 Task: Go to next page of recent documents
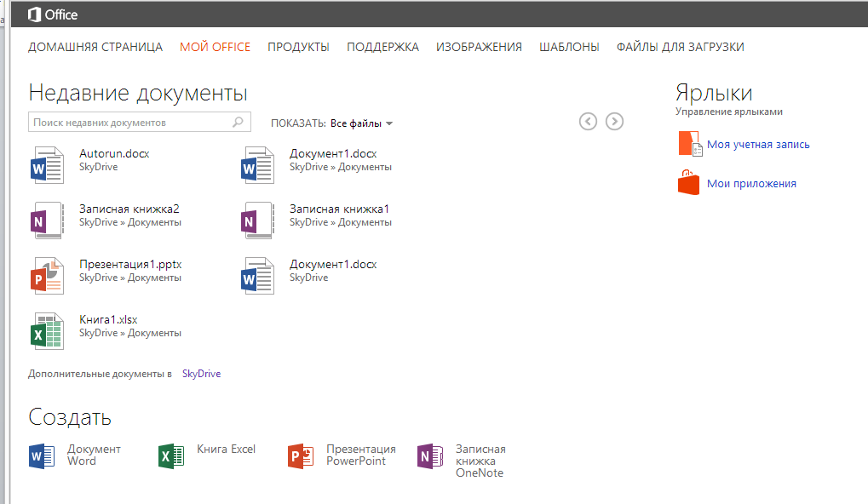[x=614, y=122]
